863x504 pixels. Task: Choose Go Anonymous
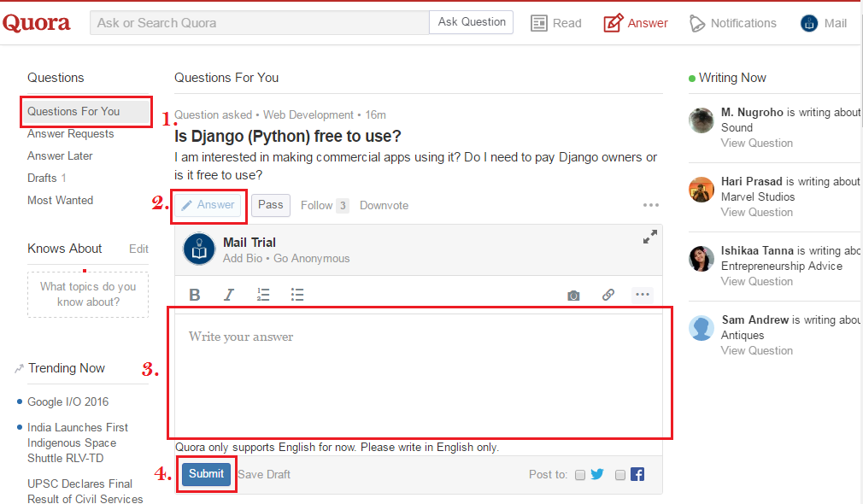pos(312,259)
